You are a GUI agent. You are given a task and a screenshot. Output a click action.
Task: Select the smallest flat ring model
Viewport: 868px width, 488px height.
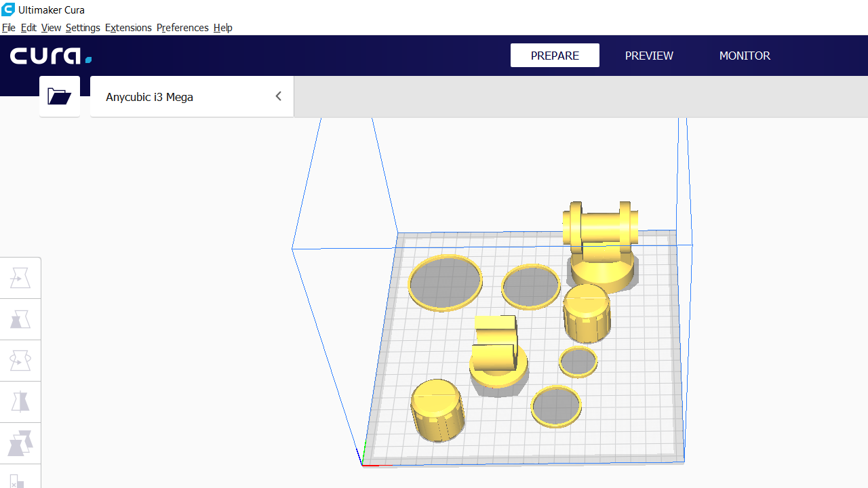click(578, 362)
